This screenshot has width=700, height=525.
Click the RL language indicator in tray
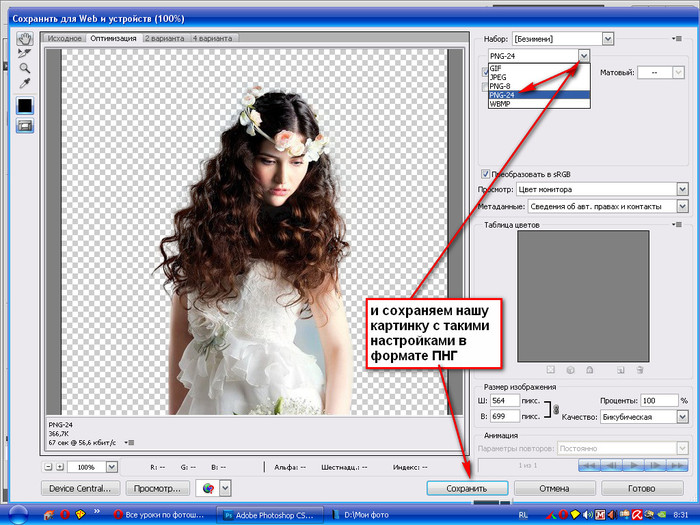(523, 515)
